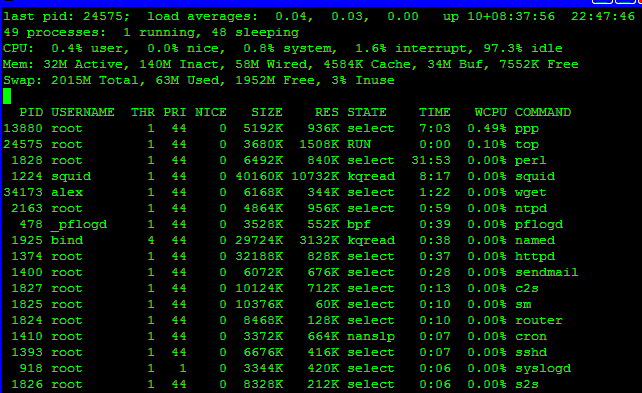Click the STATE column header
Screen dimensions: 642x393
point(367,112)
